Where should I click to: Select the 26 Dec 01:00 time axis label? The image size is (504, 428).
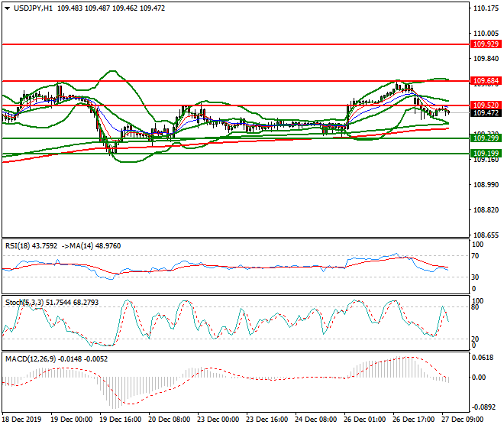click(x=365, y=420)
